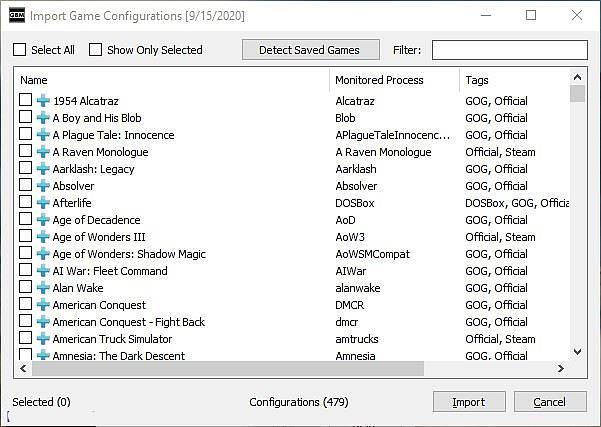601x427 pixels.
Task: Click the plus icon next to Afterlife
Action: click(43, 203)
